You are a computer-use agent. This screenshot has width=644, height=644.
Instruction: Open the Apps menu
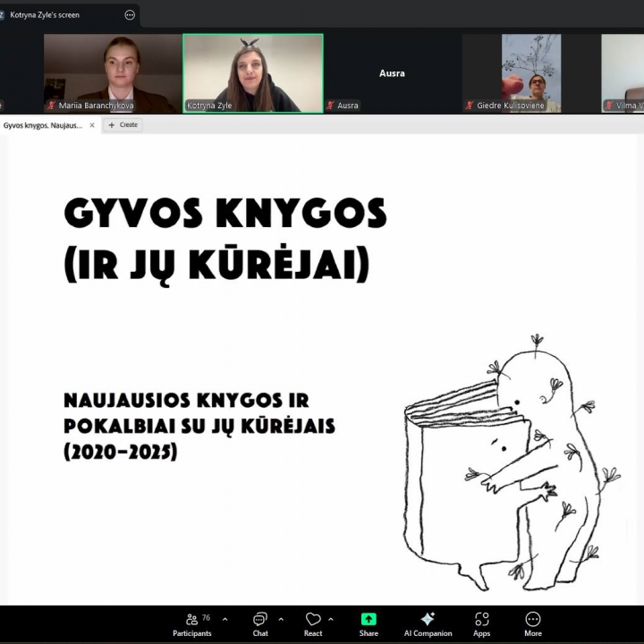tap(481, 623)
